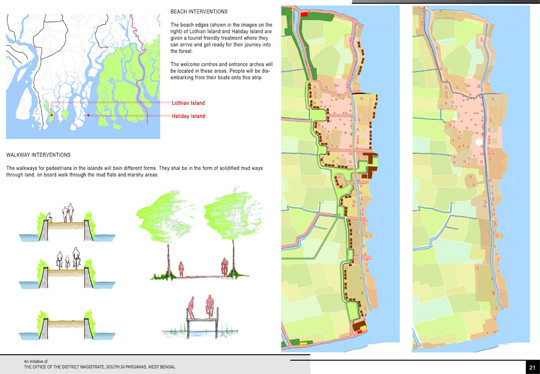Click the red Lothian Island map marker dot
The width and height of the screenshot is (540, 374).
coord(52,115)
